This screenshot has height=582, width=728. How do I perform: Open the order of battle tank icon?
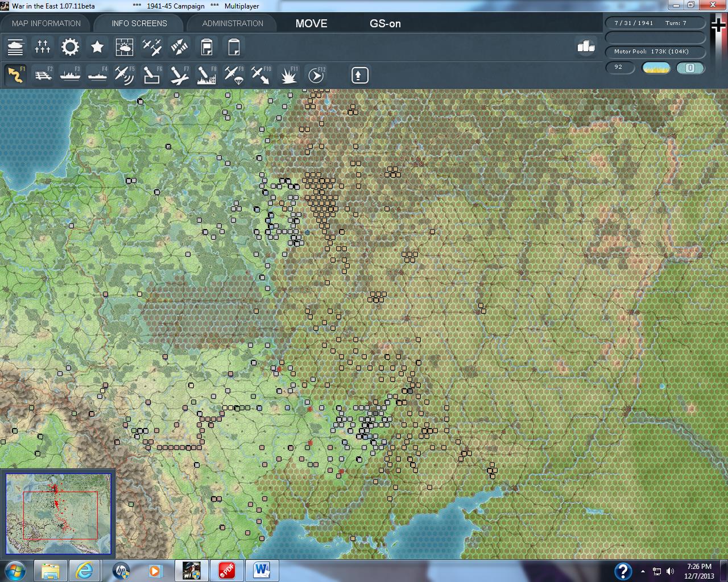[x=15, y=47]
